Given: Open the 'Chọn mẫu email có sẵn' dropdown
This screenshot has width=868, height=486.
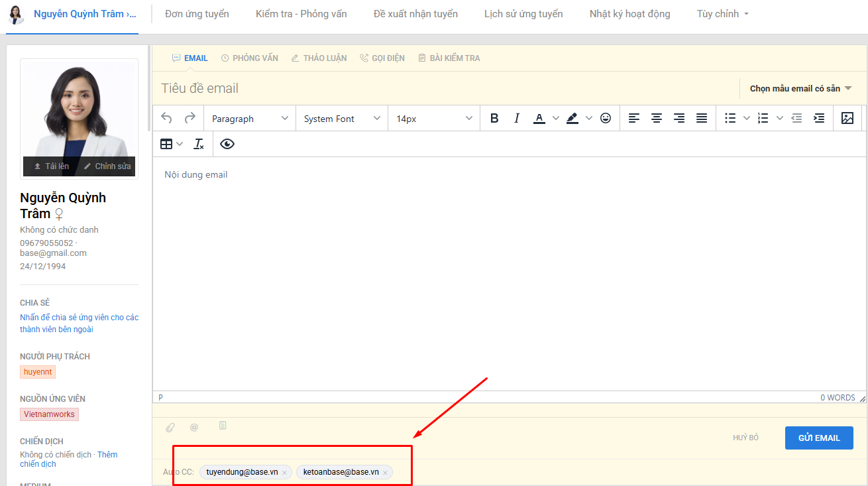Looking at the screenshot, I should click(800, 88).
